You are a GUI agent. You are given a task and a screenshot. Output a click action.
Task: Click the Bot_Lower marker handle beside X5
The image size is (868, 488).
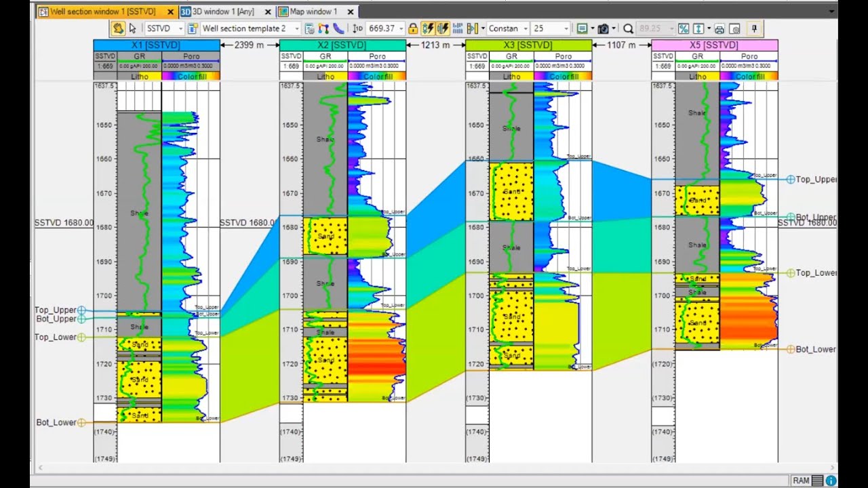click(x=790, y=349)
